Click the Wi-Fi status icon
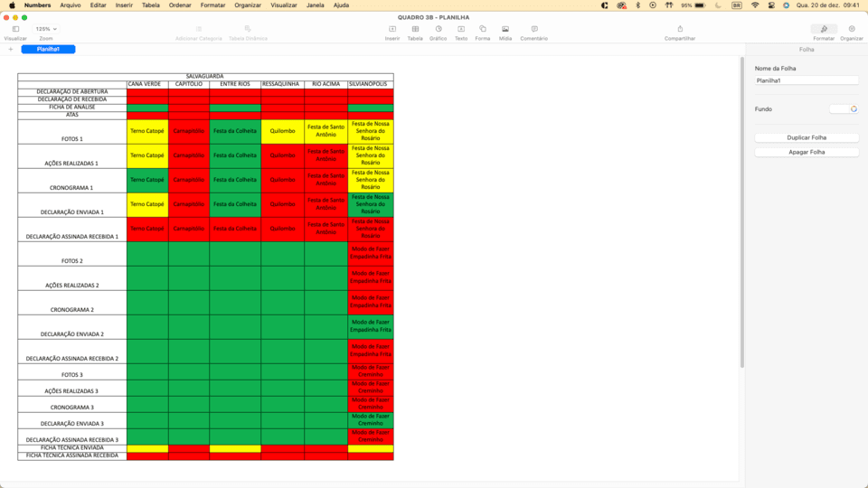 tap(755, 5)
